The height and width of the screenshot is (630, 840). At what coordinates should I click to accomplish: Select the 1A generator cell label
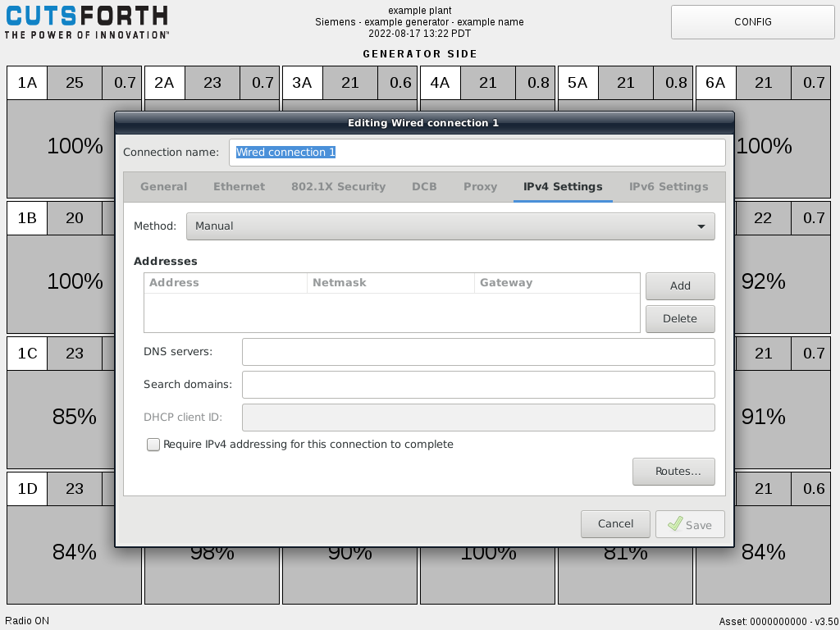pyautogui.click(x=27, y=83)
